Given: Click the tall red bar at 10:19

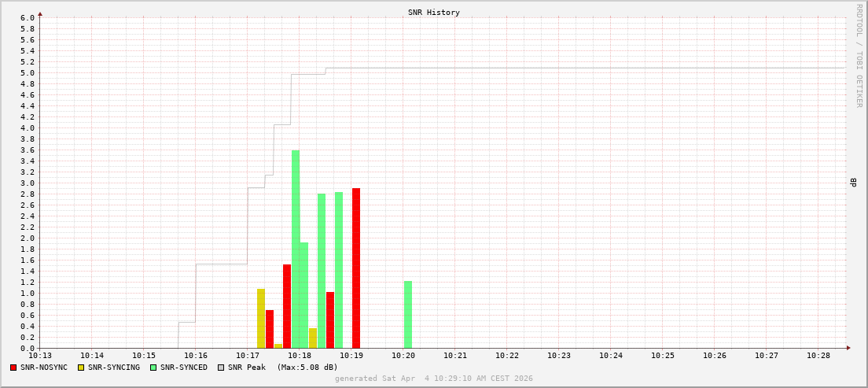Looking at the screenshot, I should 356,268.
